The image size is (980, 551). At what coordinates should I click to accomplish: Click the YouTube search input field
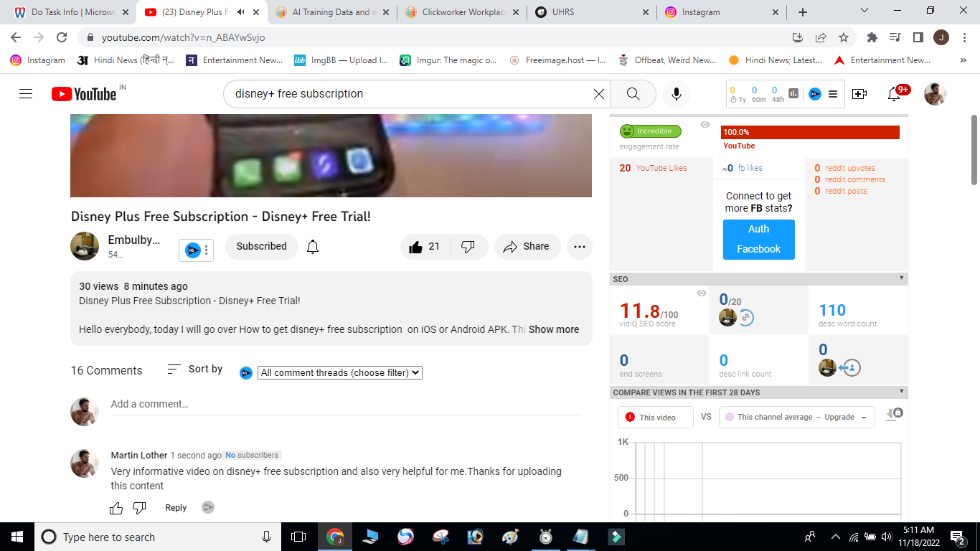411,94
